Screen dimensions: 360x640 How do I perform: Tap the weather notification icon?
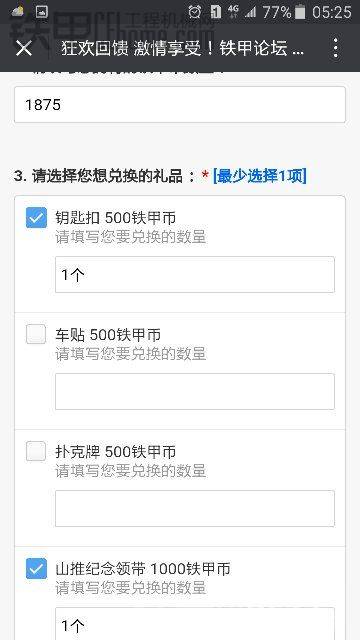[x=18, y=11]
